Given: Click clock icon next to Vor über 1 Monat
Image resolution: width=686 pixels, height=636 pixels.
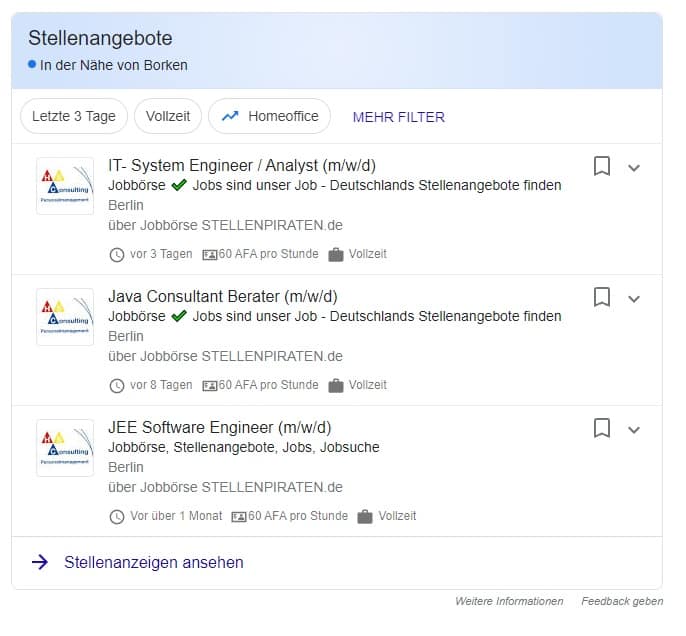Looking at the screenshot, I should (x=117, y=517).
